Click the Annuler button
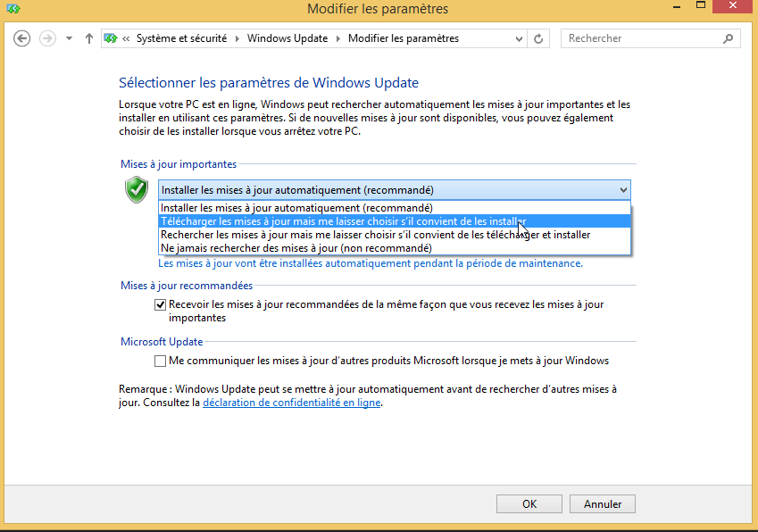This screenshot has width=758, height=532. coord(603,504)
